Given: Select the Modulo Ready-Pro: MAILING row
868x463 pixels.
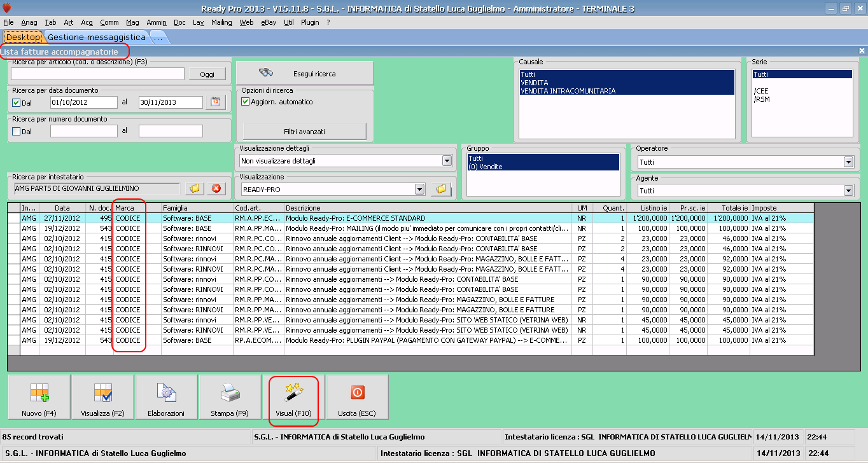Looking at the screenshot, I should tap(411, 228).
